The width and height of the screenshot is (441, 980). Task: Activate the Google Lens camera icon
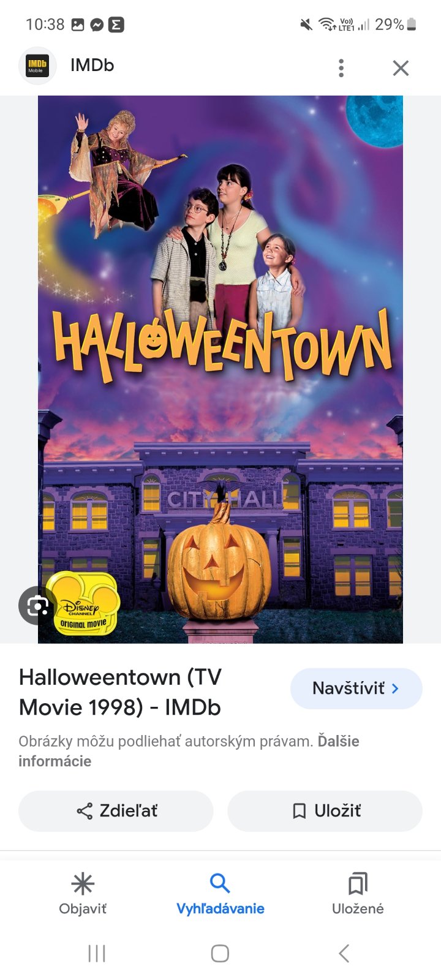37,605
